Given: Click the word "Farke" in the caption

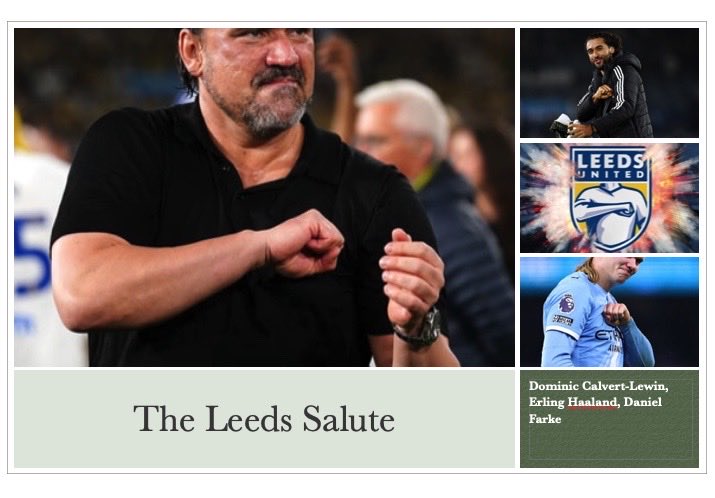Looking at the screenshot, I should [545, 419].
